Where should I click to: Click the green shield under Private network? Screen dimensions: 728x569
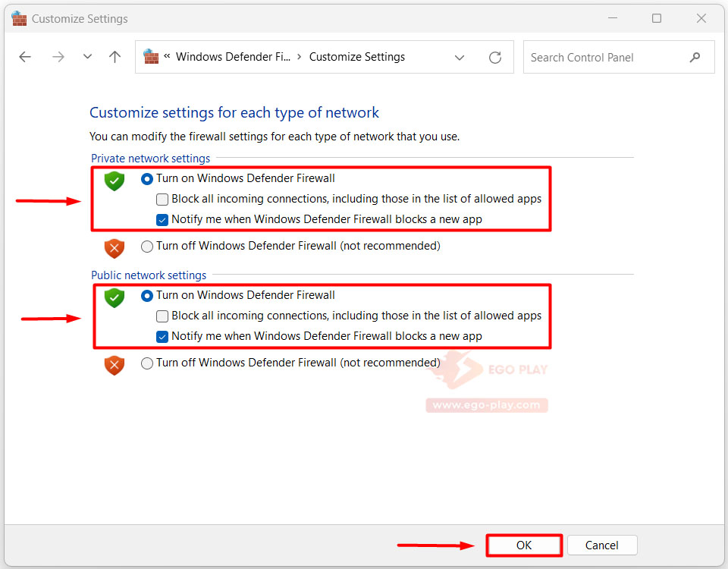click(115, 181)
